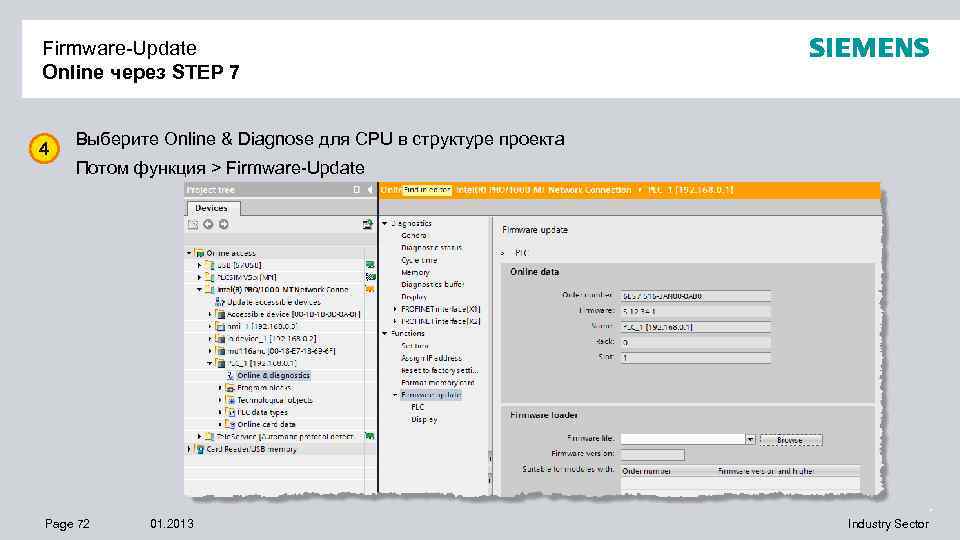Select mu116anc device row in tree
This screenshot has width=960, height=540.
[281, 351]
